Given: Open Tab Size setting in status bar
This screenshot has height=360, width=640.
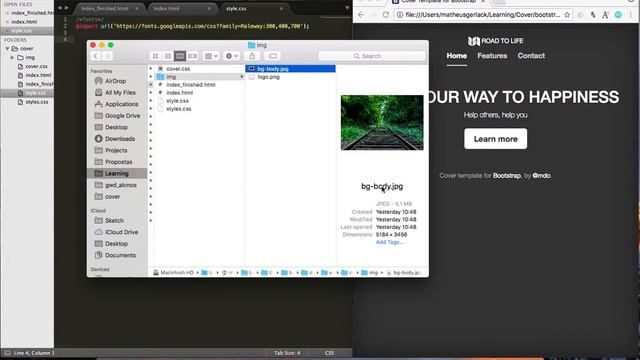Looking at the screenshot, I should tap(287, 353).
